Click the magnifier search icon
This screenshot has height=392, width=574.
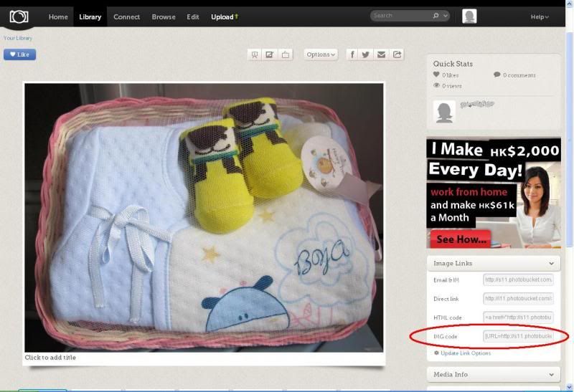tap(436, 15)
